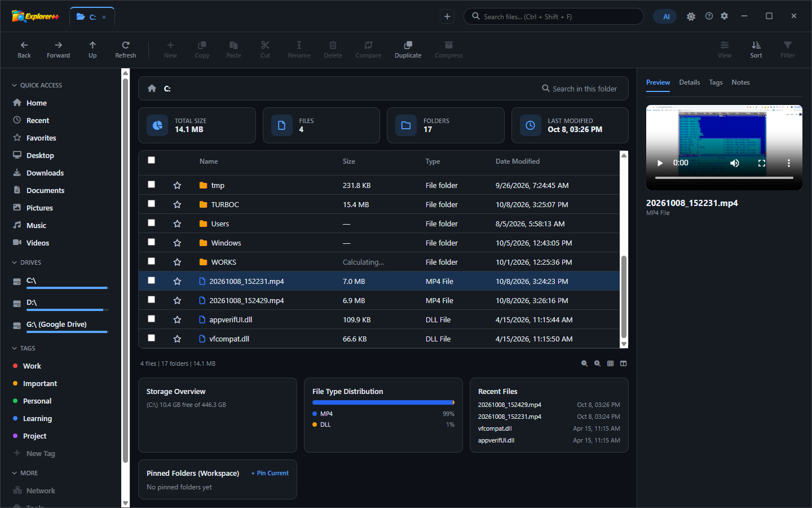Open the Sort options
812x508 pixels.
pyautogui.click(x=756, y=49)
